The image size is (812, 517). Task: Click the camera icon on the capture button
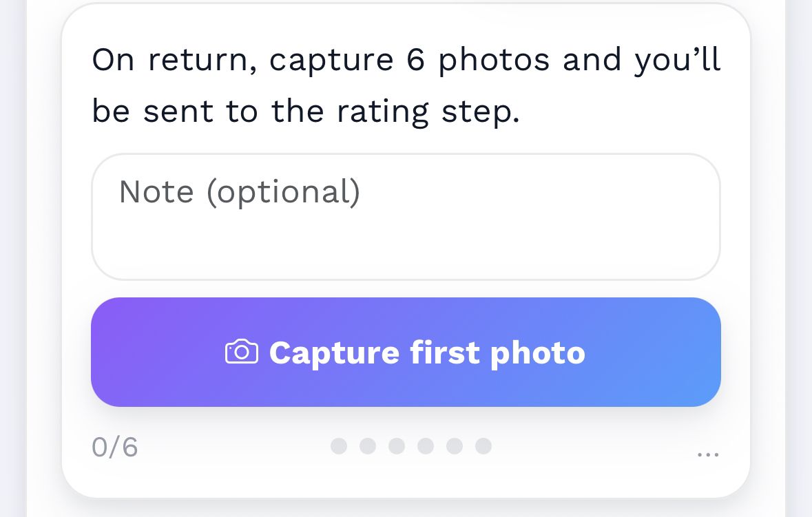point(240,352)
